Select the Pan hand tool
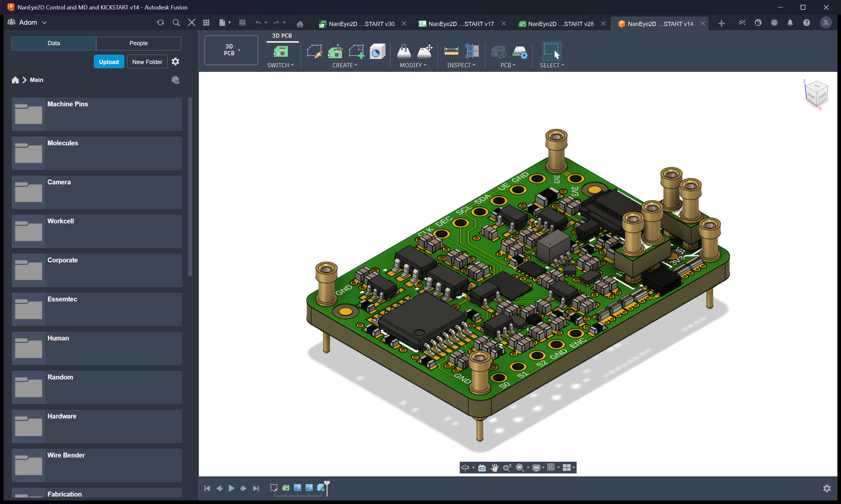The height and width of the screenshot is (504, 841). tap(495, 468)
